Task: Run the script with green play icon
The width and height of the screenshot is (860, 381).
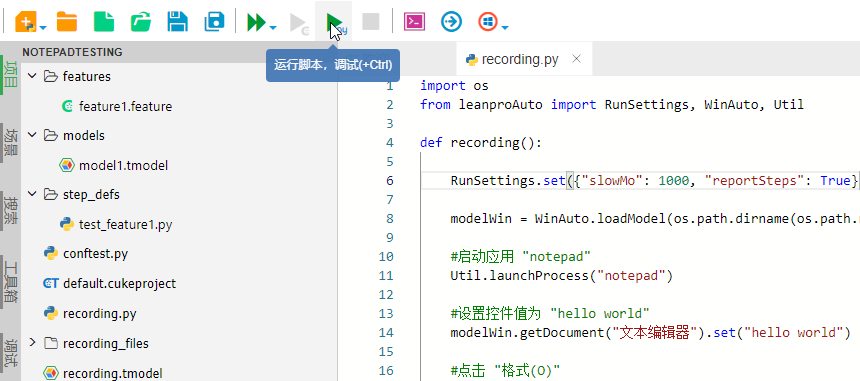Action: 333,23
